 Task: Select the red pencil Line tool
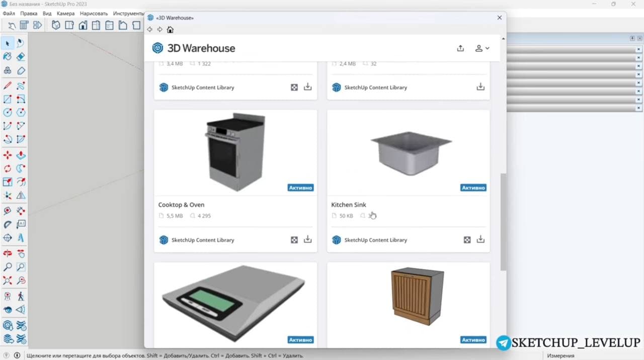click(8, 86)
